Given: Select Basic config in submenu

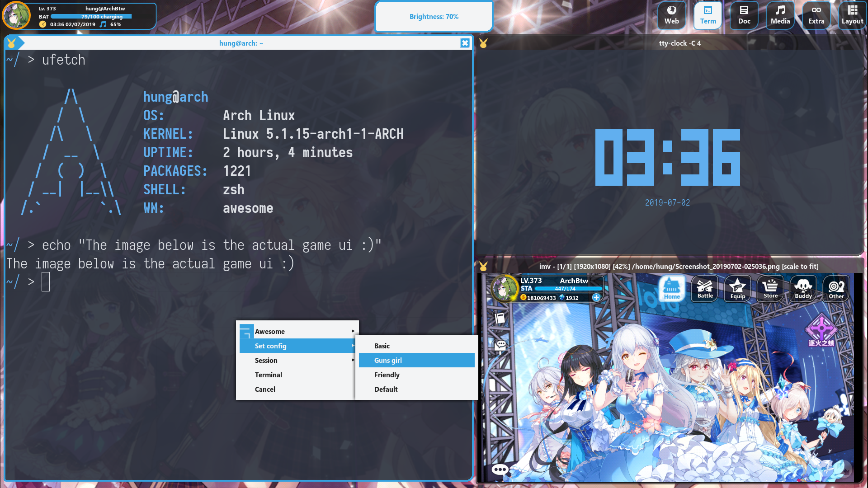Looking at the screenshot, I should tap(417, 346).
